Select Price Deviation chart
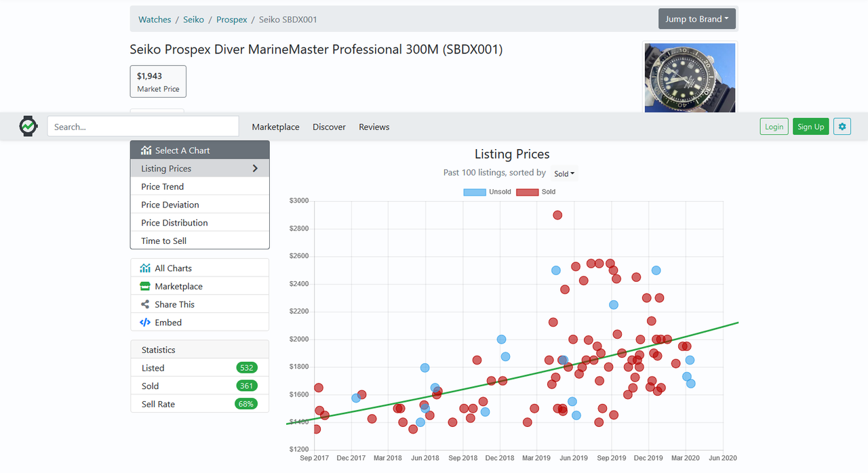 (199, 205)
